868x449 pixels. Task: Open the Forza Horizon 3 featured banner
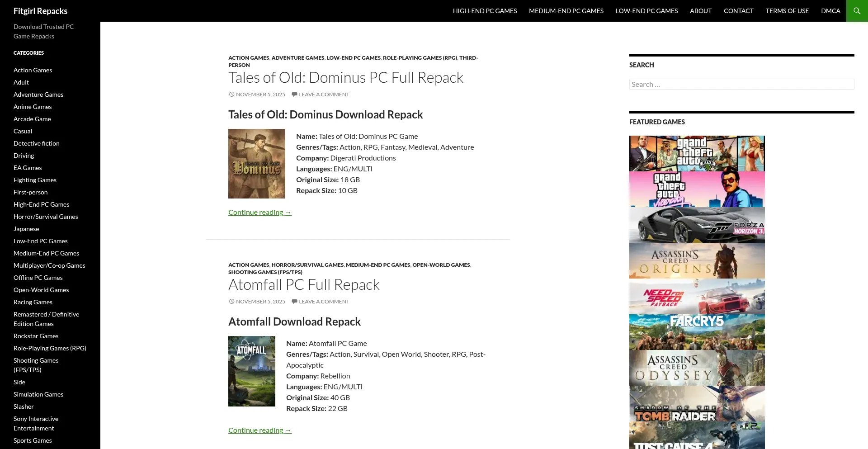coord(697,225)
